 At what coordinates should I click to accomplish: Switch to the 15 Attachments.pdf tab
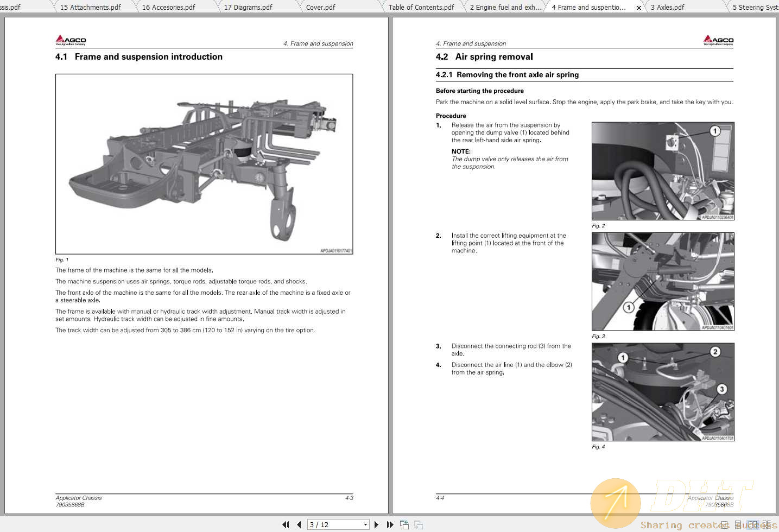point(90,8)
